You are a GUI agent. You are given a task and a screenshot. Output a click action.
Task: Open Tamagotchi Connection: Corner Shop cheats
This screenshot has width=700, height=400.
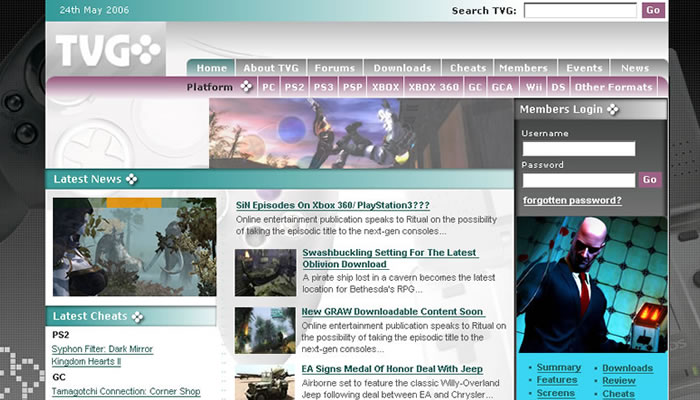pos(126,392)
